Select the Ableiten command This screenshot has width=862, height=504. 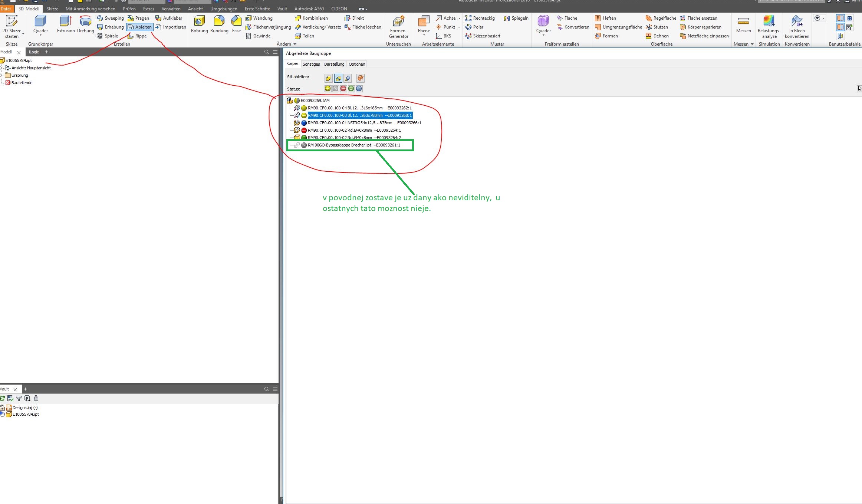coord(140,27)
